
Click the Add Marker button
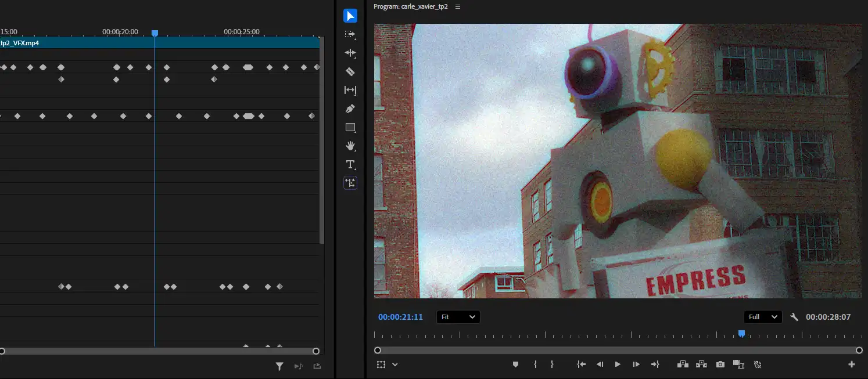click(515, 364)
